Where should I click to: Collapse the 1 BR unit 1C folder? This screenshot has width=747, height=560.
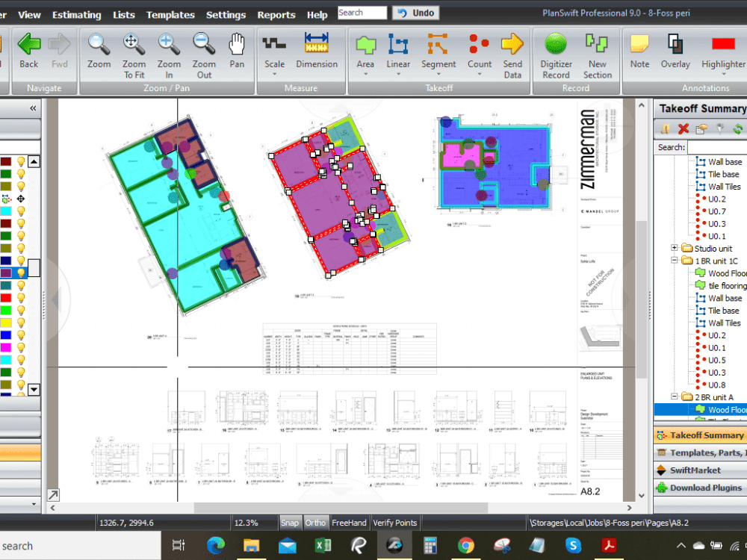[674, 260]
